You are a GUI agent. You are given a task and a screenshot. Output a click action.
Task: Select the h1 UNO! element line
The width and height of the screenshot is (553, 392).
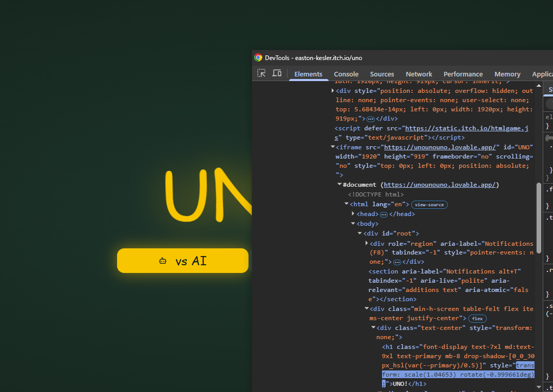point(458,365)
